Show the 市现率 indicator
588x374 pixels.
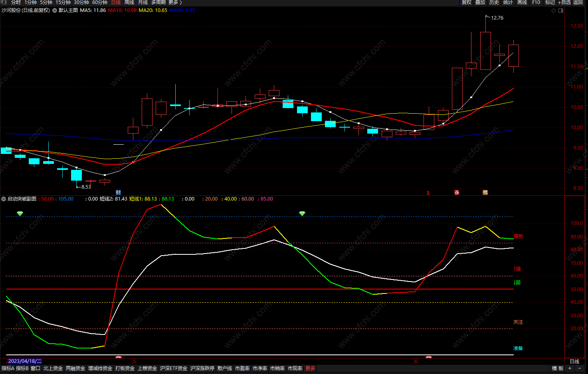[x=295, y=368]
